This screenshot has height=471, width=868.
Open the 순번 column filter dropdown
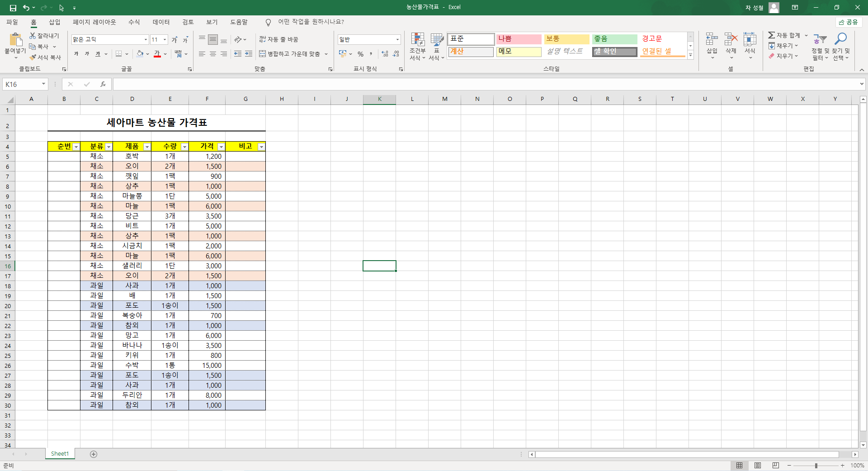tap(76, 147)
